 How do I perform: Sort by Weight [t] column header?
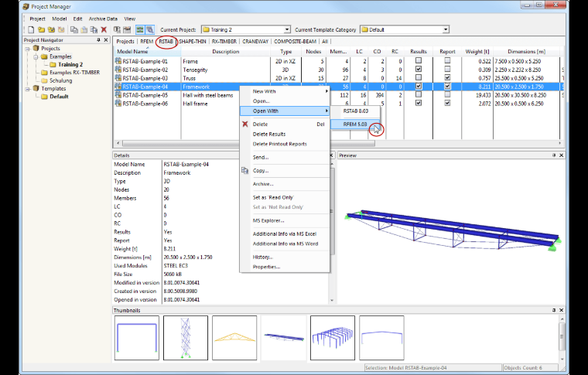pos(477,52)
